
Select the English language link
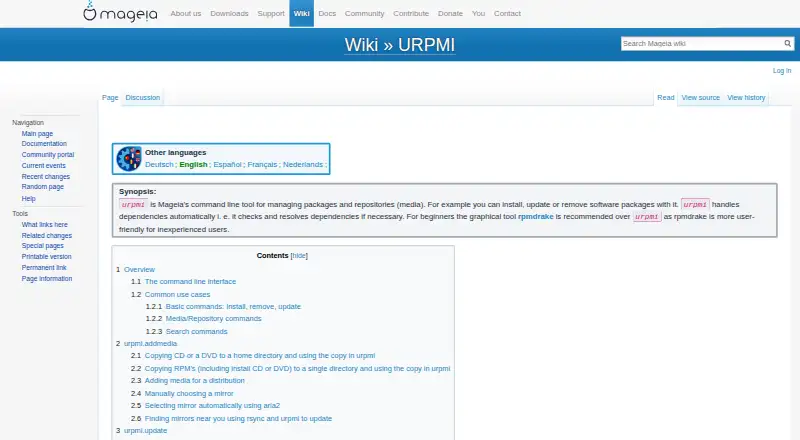[x=193, y=164]
